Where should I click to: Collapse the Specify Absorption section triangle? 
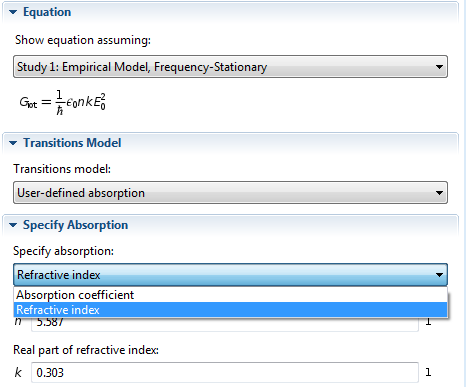pyautogui.click(x=13, y=225)
